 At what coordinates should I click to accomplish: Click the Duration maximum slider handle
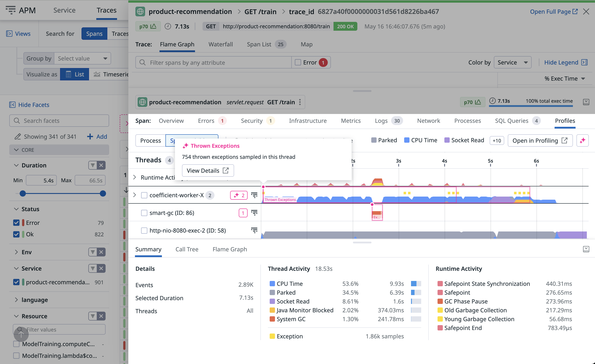[x=103, y=193]
